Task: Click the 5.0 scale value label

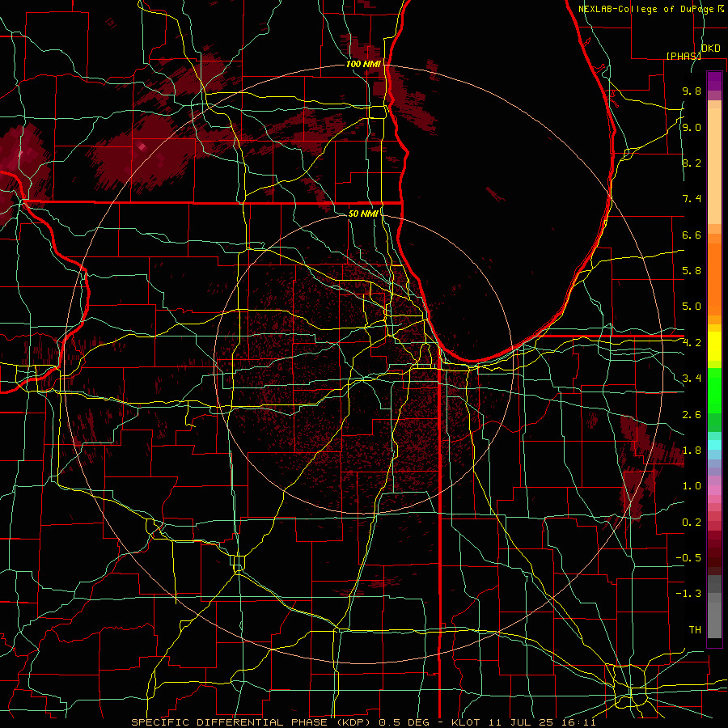Action: point(692,307)
